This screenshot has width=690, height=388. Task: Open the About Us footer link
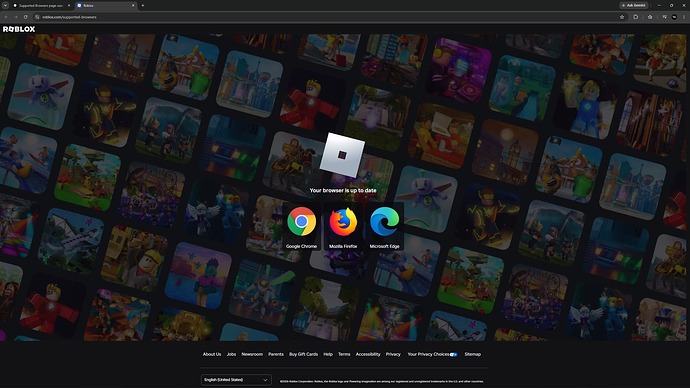tap(212, 354)
